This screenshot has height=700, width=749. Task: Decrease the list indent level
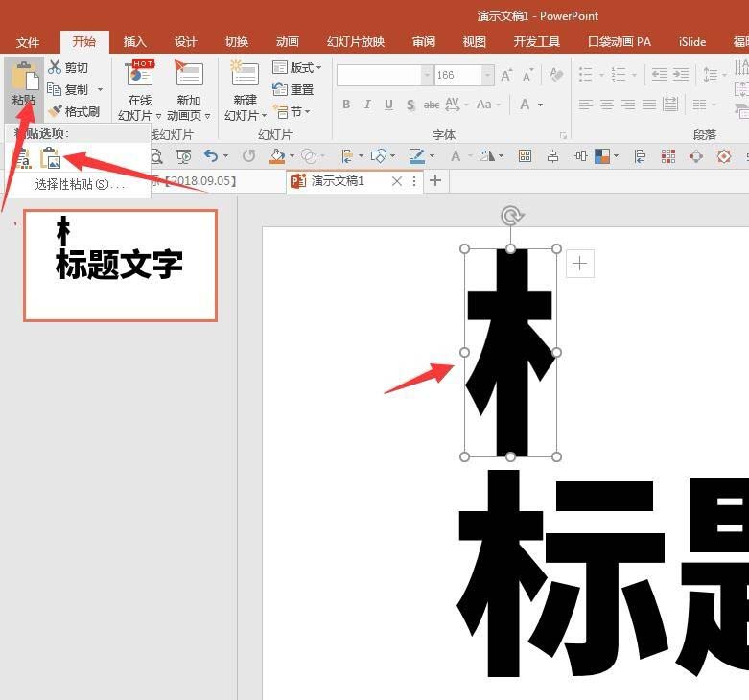660,75
